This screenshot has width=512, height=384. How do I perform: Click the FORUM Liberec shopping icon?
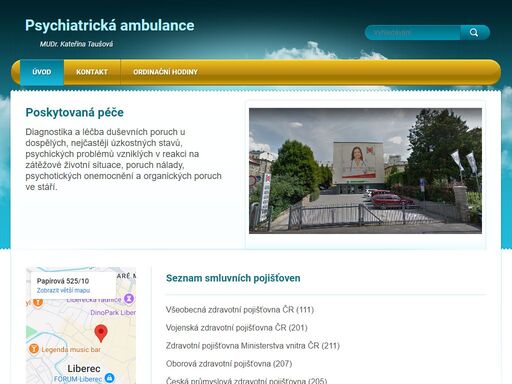pos(109,378)
